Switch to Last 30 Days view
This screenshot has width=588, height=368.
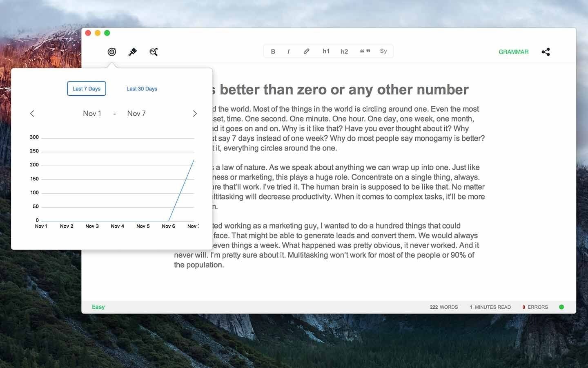(142, 88)
